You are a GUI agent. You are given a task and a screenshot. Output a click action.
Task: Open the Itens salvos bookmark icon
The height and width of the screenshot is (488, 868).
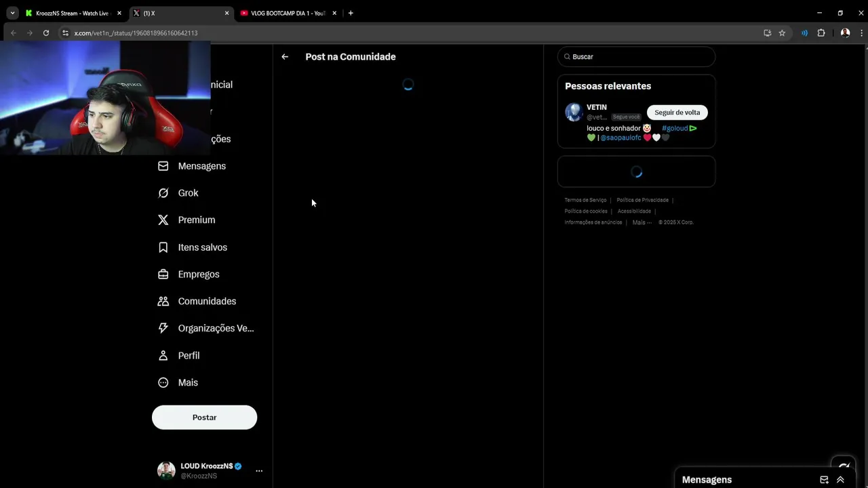click(x=163, y=247)
